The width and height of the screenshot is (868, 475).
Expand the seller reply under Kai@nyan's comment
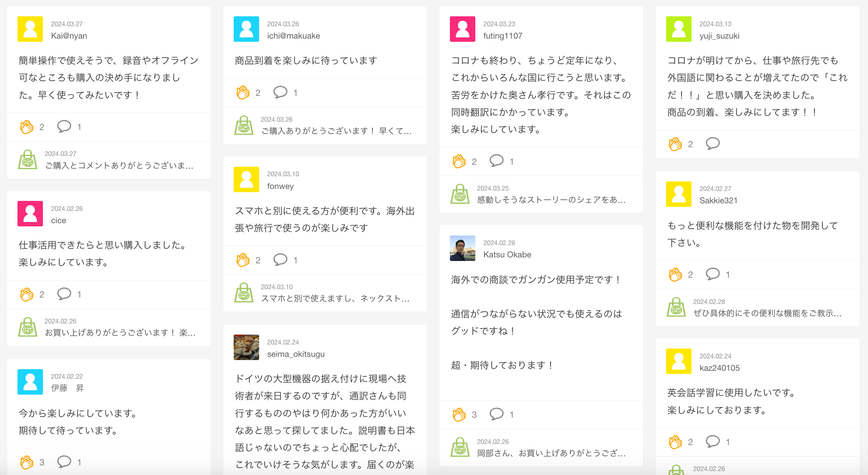click(x=119, y=165)
